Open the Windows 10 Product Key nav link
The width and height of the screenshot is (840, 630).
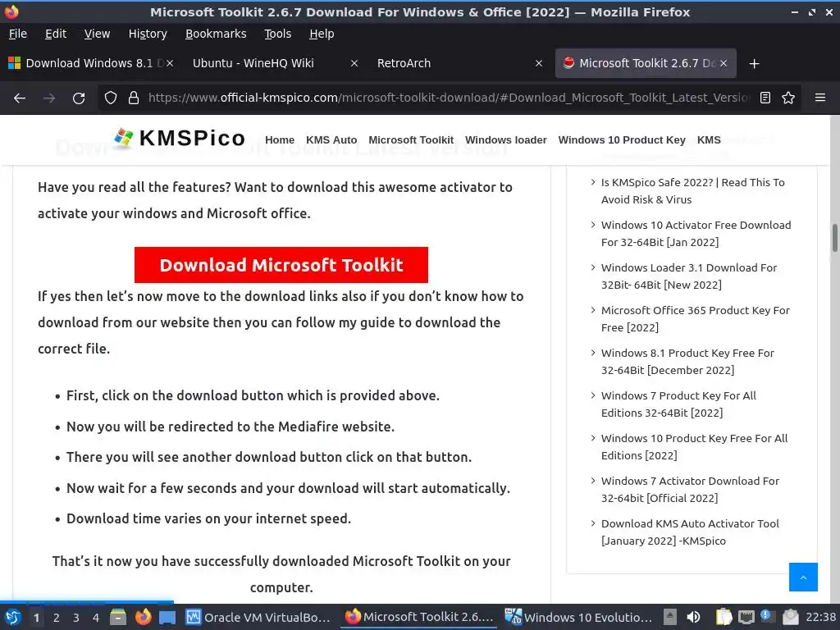pos(622,139)
